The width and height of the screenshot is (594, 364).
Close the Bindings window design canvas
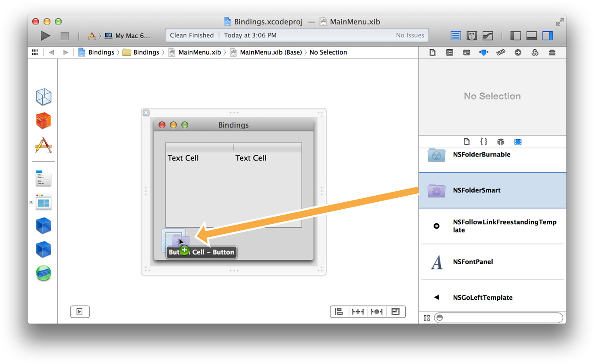click(146, 113)
